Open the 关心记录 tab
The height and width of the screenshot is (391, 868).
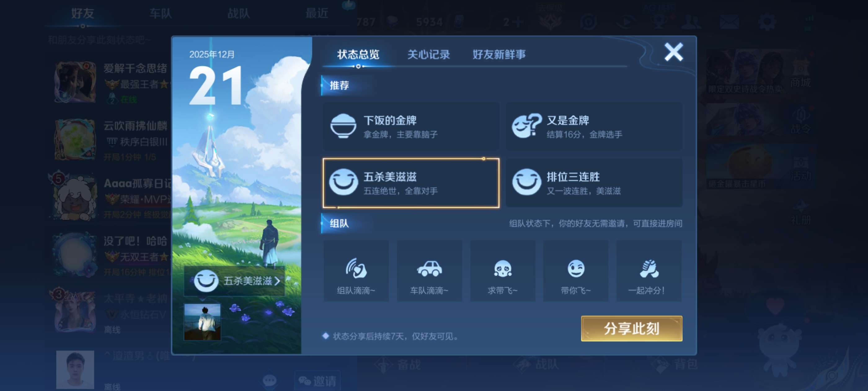(x=428, y=54)
